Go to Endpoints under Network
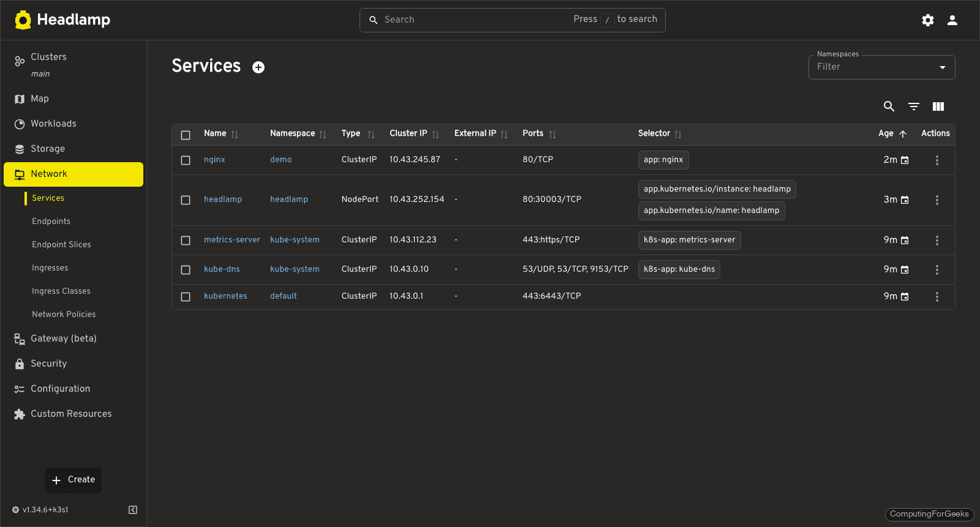 (51, 222)
